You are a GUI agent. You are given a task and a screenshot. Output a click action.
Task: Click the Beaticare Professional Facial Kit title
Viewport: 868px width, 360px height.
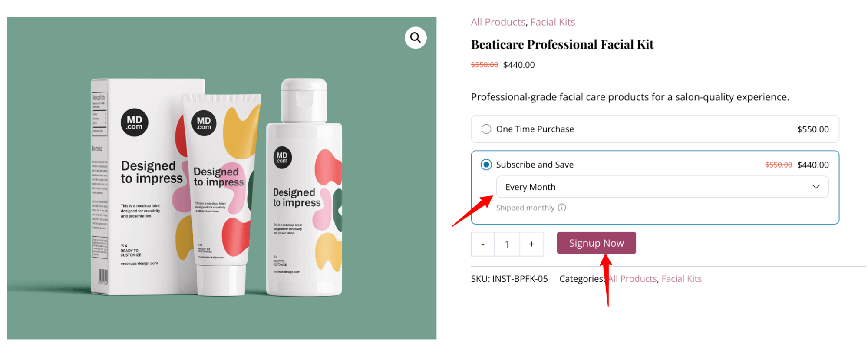(x=562, y=44)
